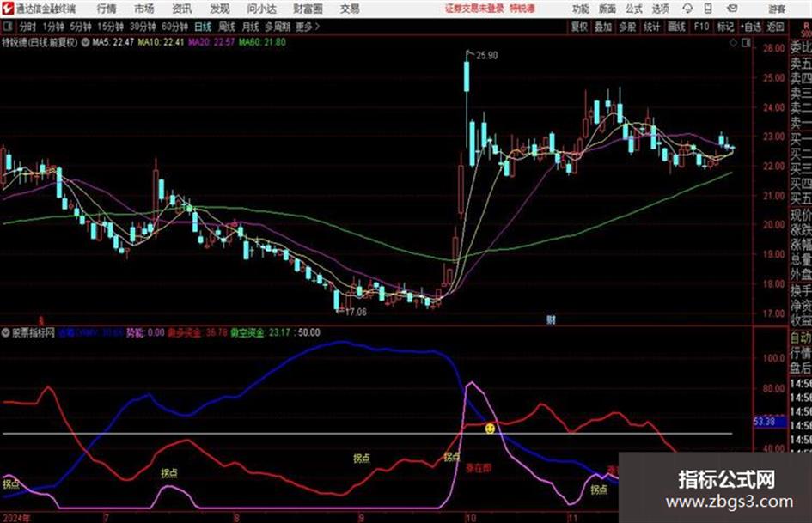Click the red 特锐德 stock name in title bar

(x=522, y=9)
